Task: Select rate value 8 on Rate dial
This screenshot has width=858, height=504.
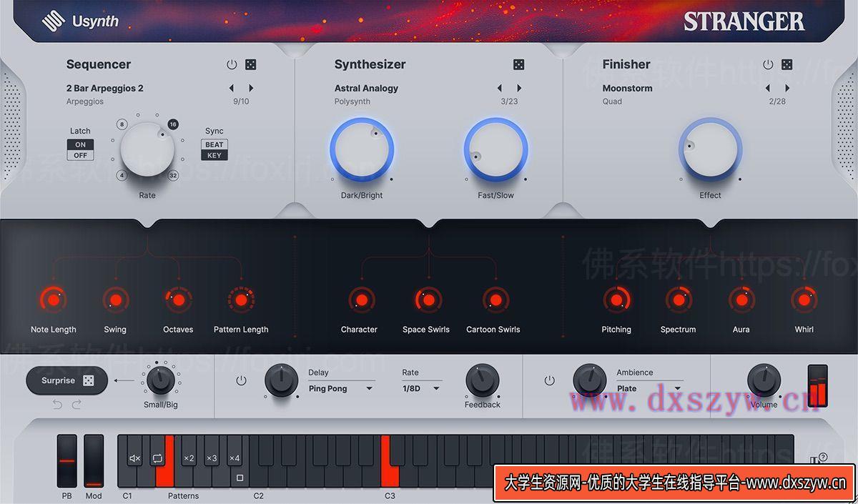Action: [122, 124]
